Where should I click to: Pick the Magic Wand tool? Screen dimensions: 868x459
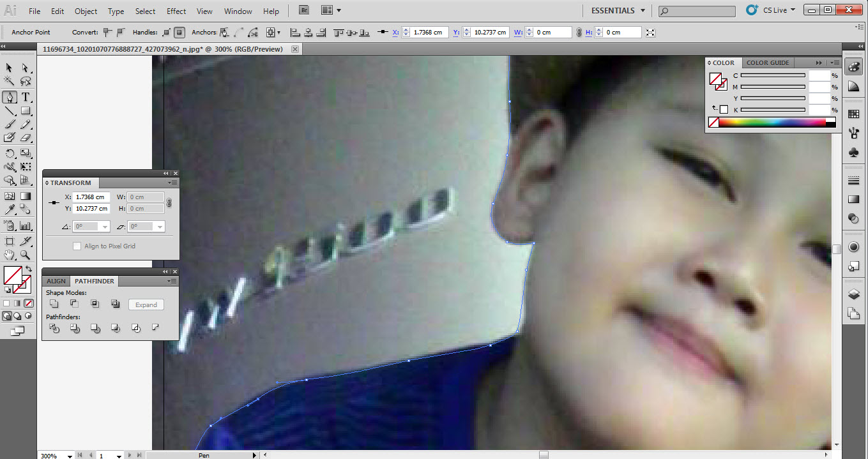(10, 82)
